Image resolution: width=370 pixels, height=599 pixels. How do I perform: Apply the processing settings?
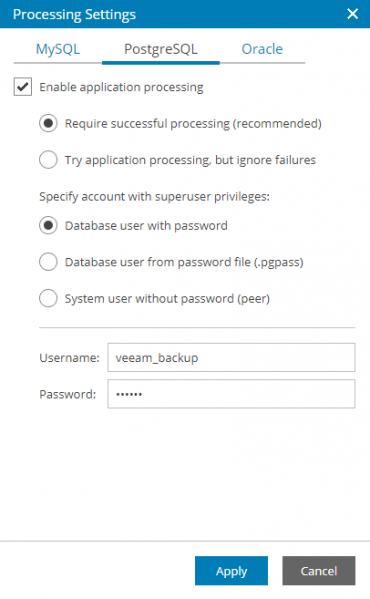click(231, 571)
